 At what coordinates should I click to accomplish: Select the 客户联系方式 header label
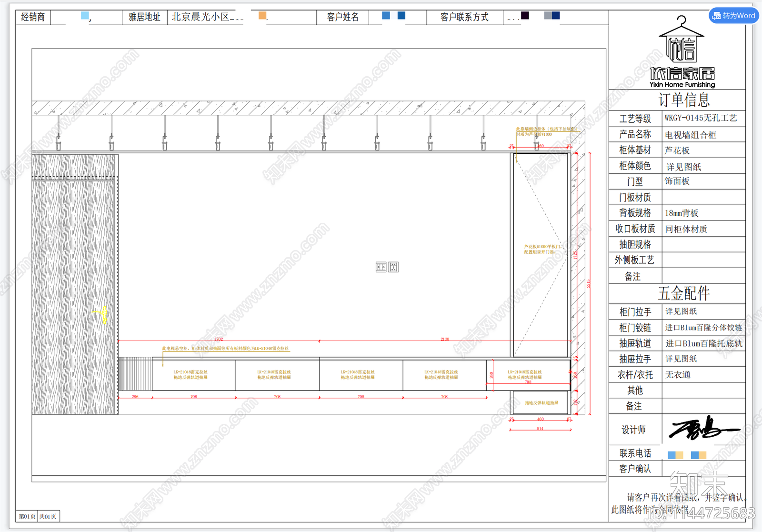464,17
